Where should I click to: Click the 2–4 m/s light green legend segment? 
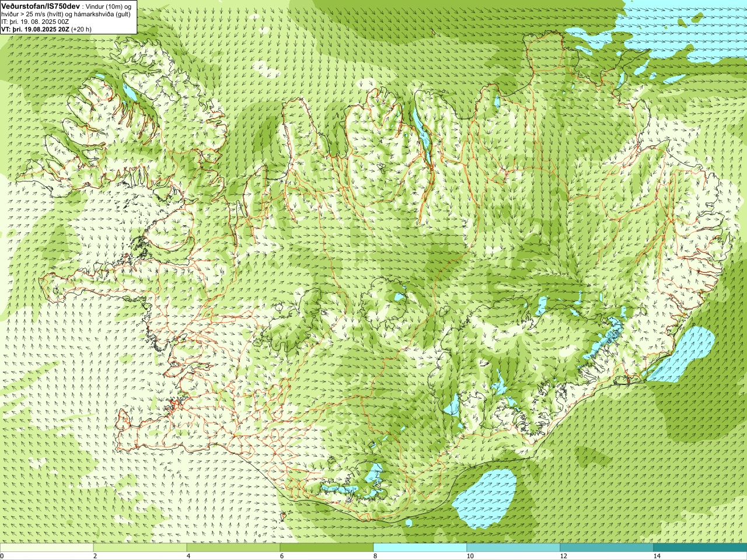(140, 548)
